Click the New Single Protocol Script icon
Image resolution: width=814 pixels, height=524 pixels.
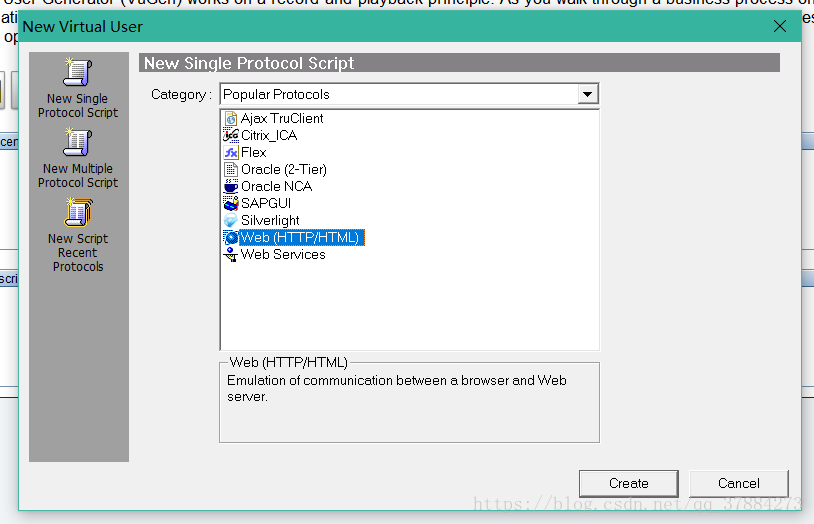click(78, 74)
